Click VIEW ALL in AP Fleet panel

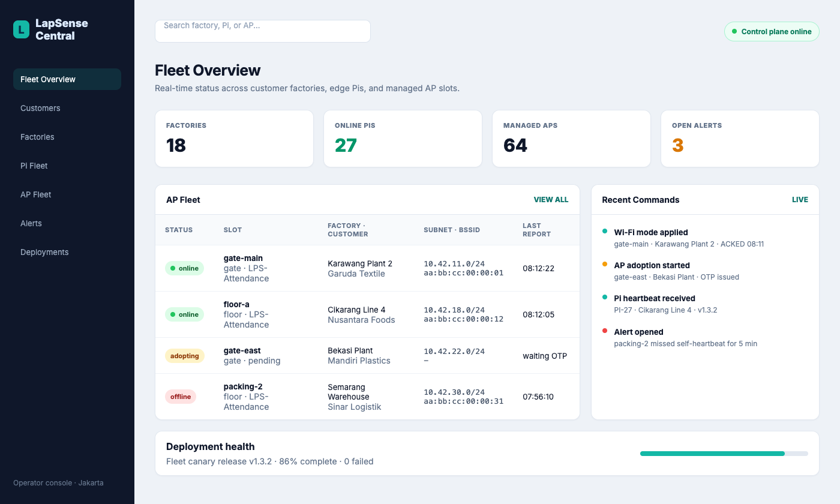551,200
